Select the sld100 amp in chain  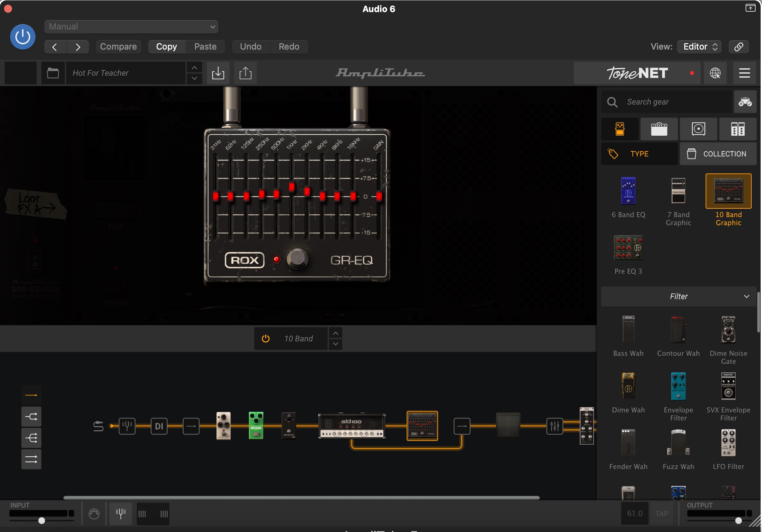(352, 426)
